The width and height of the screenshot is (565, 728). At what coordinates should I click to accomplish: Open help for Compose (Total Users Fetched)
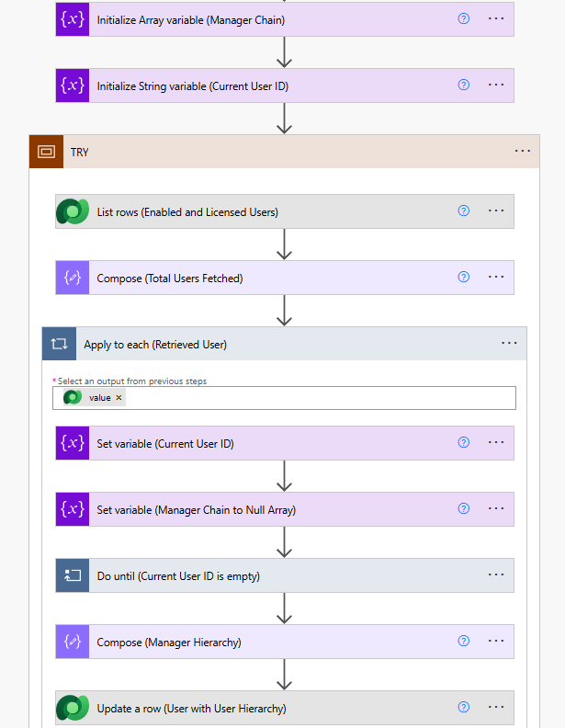pos(464,277)
